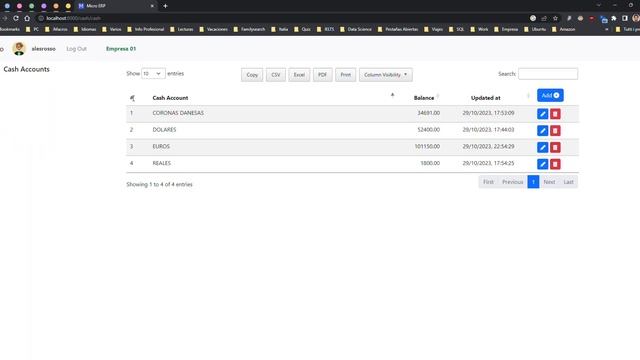Open the Work bookmarks folder

(x=479, y=29)
